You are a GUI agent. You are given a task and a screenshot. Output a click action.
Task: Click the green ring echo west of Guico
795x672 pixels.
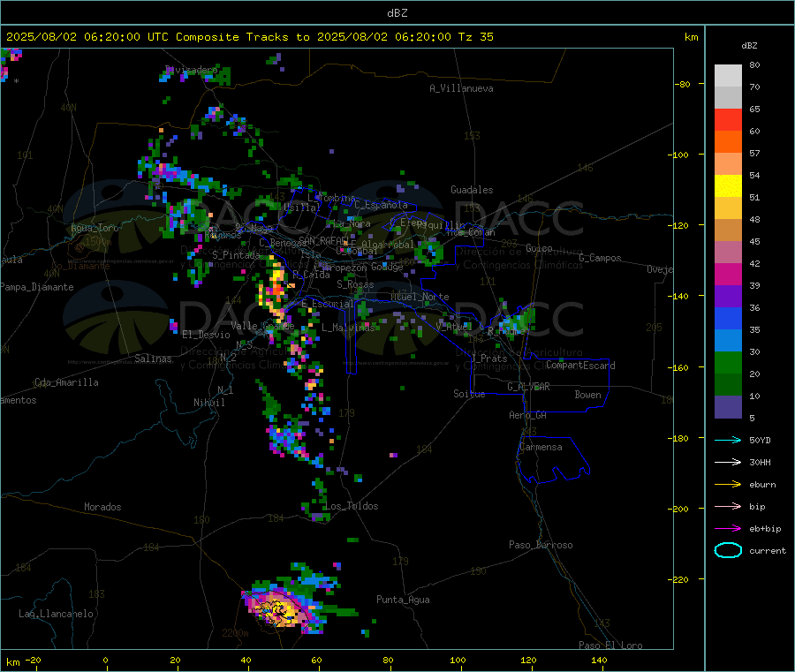[429, 253]
